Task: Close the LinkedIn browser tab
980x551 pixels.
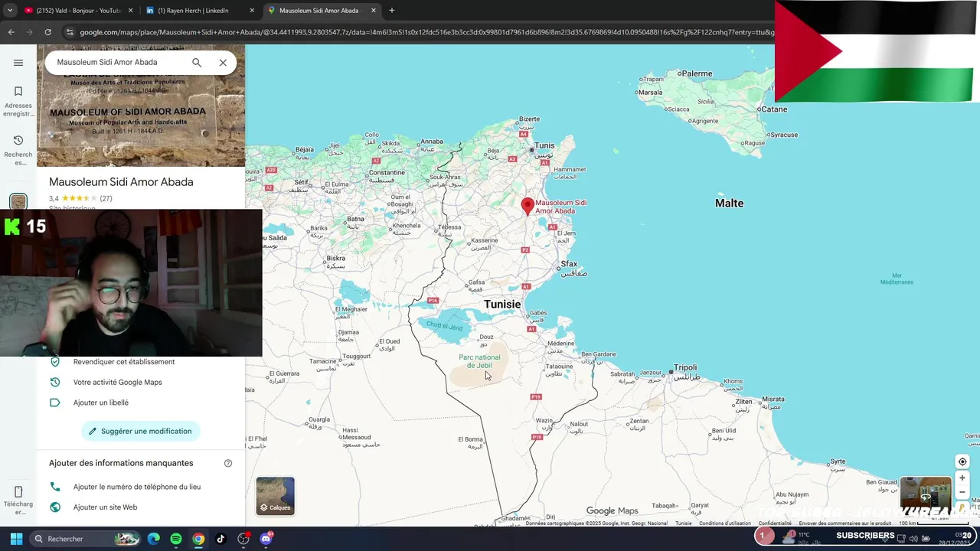Action: [x=252, y=11]
